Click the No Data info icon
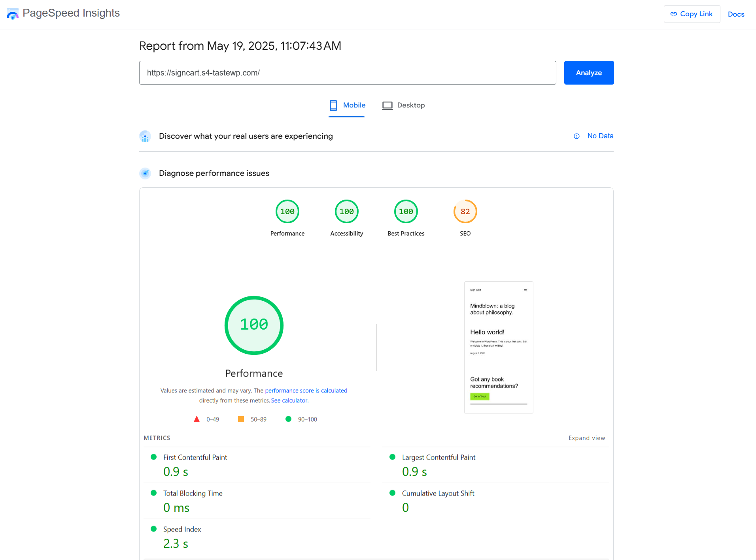The image size is (756, 560). (x=576, y=136)
